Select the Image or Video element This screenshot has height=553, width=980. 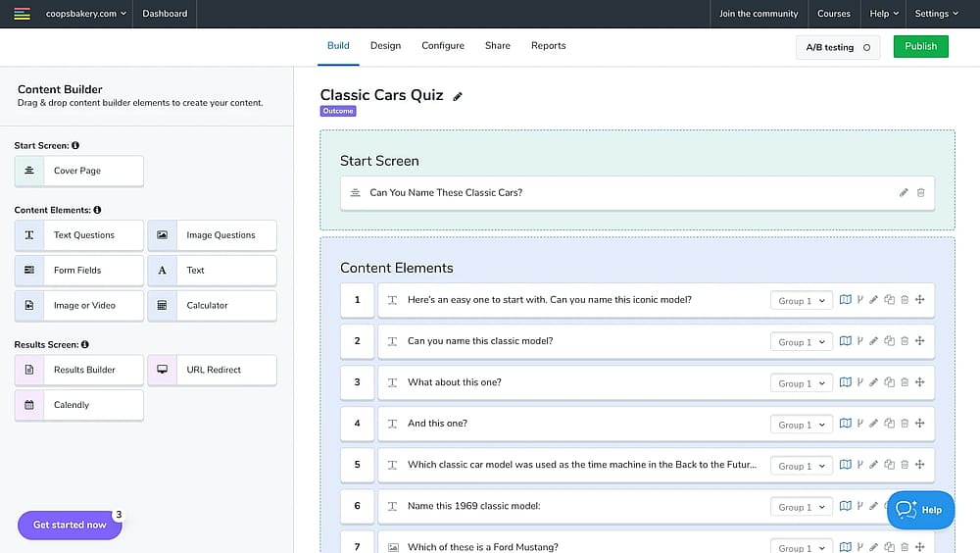(79, 305)
